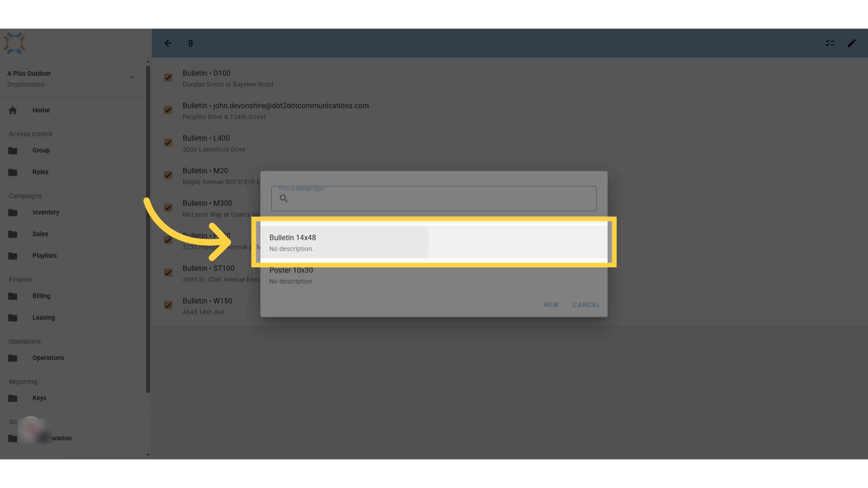Click the NEW button in dialog

pyautogui.click(x=551, y=305)
